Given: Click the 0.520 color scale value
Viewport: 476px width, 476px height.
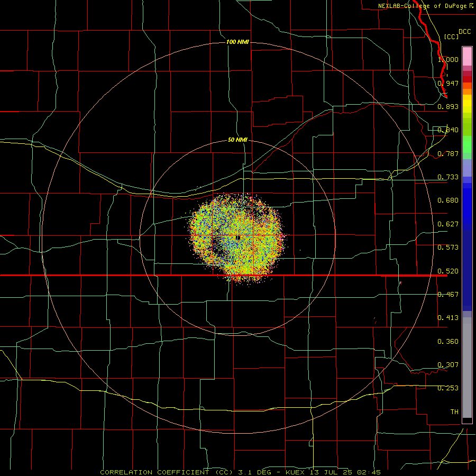Looking at the screenshot, I should click(x=448, y=271).
